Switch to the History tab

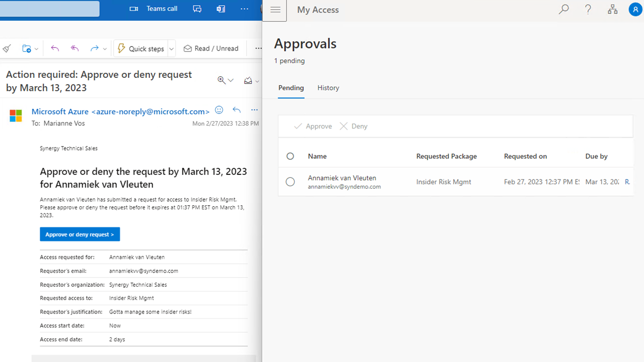328,88
